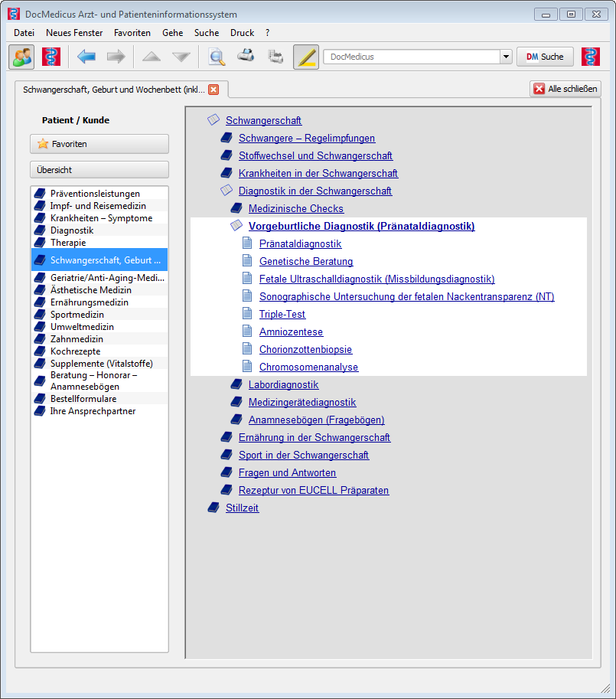Toggle the yellow highlighter marker tool
Viewport: 616px width, 699px height.
click(x=306, y=57)
